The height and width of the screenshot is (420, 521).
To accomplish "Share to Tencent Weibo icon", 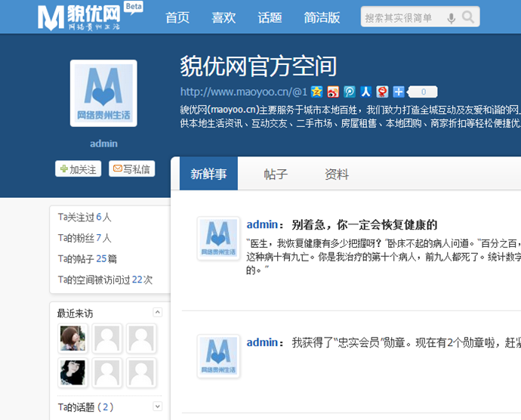I will [382, 92].
